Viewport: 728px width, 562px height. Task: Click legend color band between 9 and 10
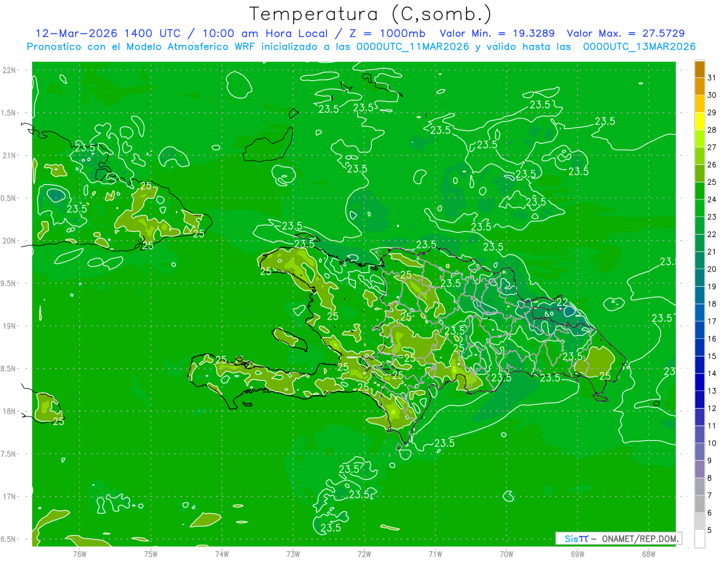tap(699, 452)
